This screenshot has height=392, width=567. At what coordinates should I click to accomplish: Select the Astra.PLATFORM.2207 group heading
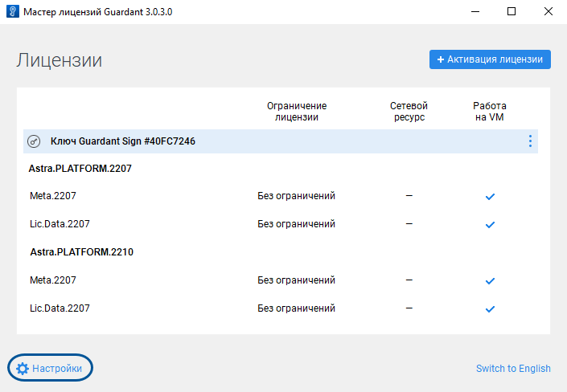(x=80, y=169)
